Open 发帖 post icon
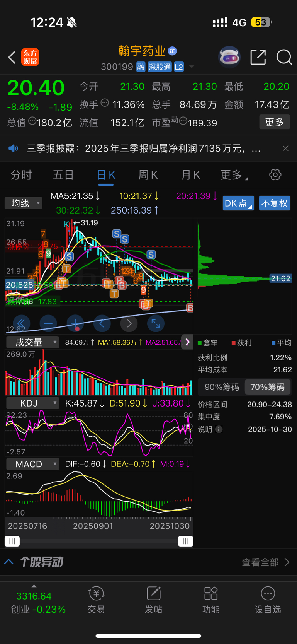Viewport: 297px width, 644px height. (x=153, y=600)
